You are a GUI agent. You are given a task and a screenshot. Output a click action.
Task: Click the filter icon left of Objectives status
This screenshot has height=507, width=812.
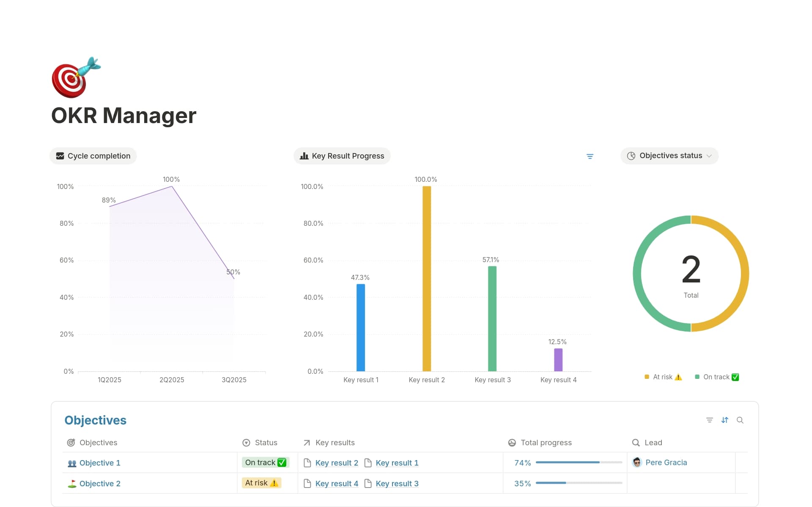tap(590, 156)
